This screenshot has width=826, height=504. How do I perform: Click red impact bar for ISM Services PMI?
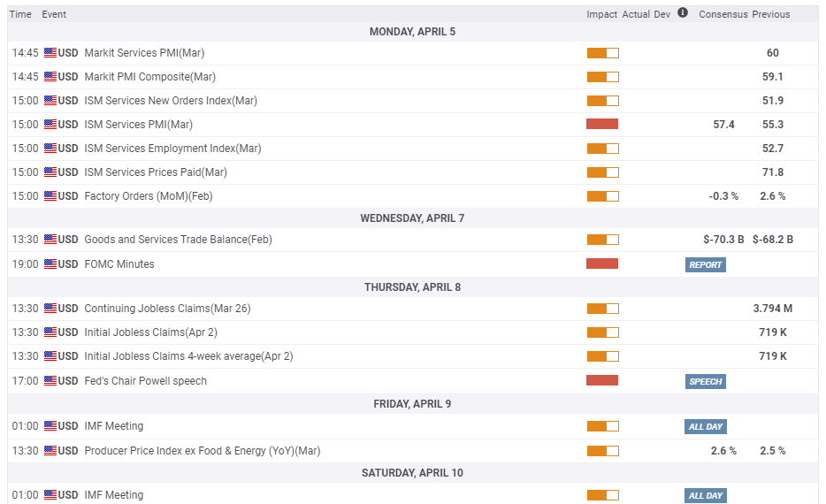coord(602,125)
